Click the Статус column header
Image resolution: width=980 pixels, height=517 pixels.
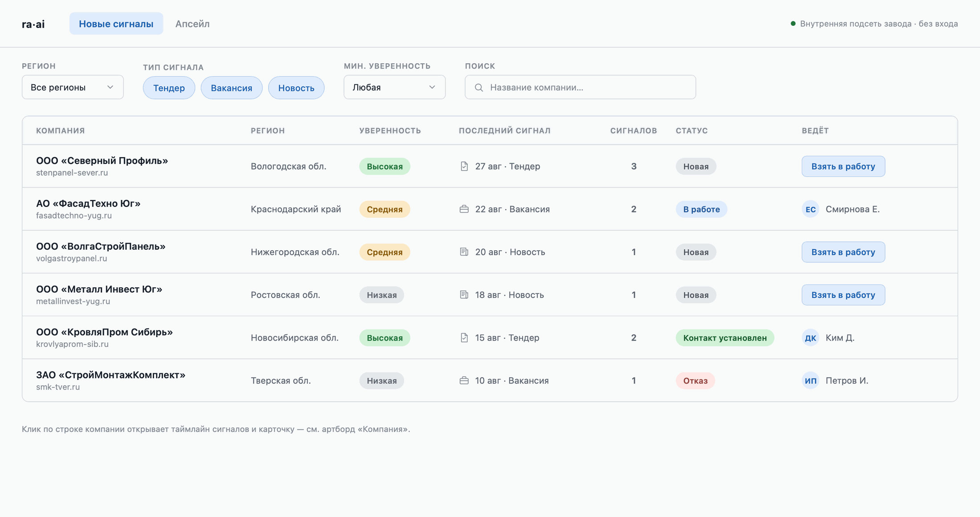pos(692,130)
